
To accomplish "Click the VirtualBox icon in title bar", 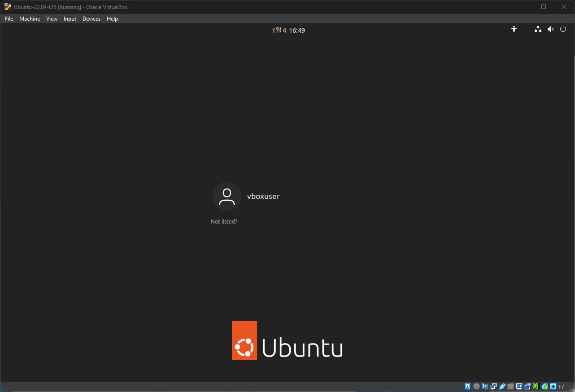I will point(8,7).
